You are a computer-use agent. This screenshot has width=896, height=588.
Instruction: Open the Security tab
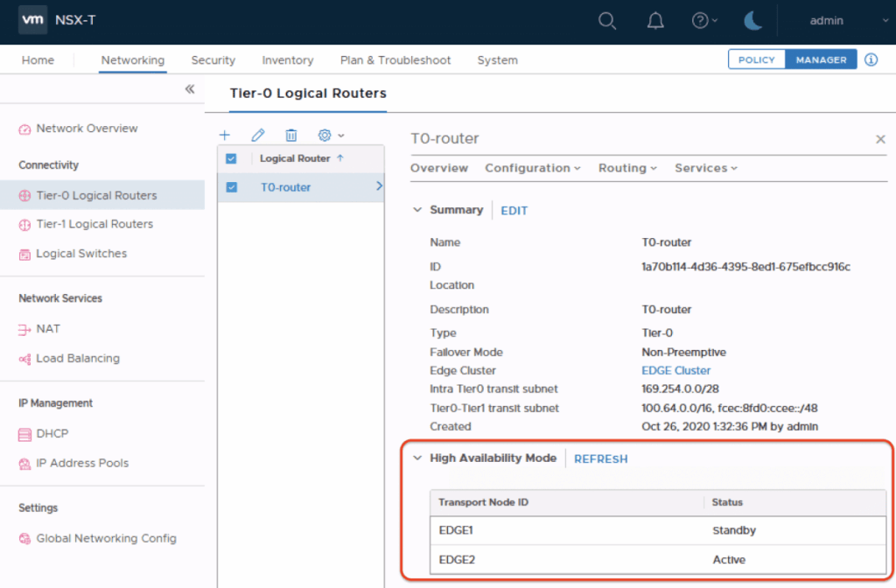coord(213,60)
